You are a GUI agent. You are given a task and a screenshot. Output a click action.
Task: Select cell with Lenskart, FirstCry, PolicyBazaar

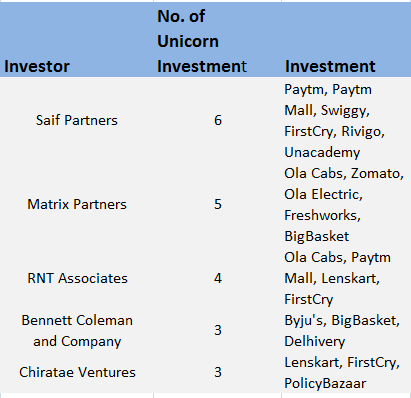[346, 372]
